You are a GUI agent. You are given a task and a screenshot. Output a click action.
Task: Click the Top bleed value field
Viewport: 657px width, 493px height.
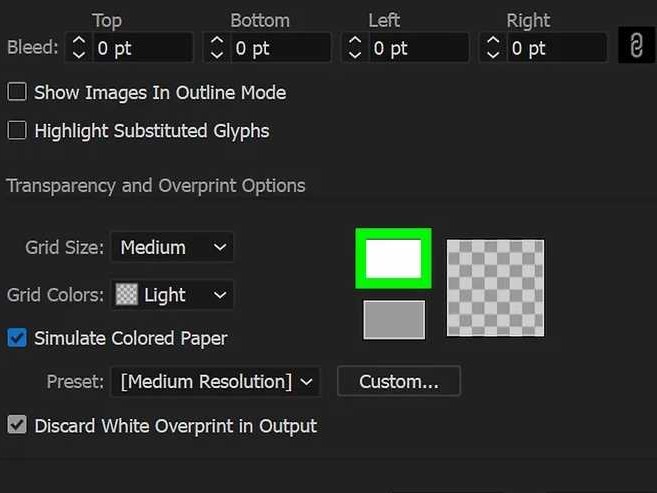pyautogui.click(x=140, y=48)
